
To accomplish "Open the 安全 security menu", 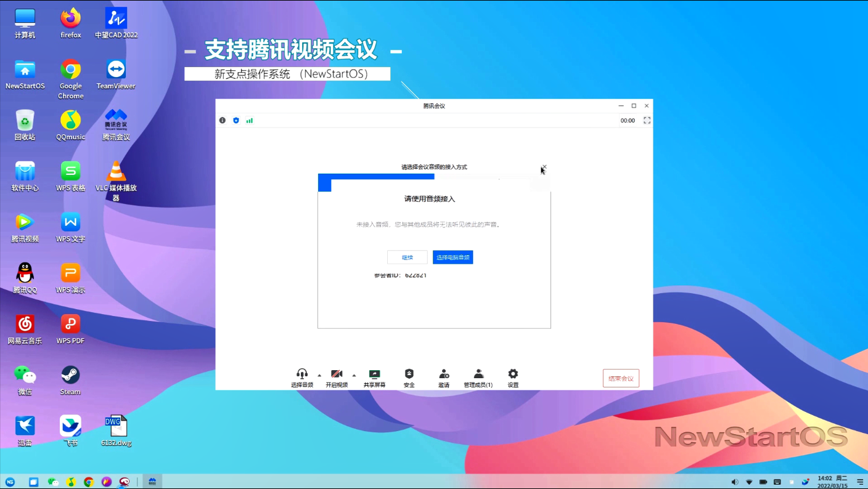I will tap(409, 378).
